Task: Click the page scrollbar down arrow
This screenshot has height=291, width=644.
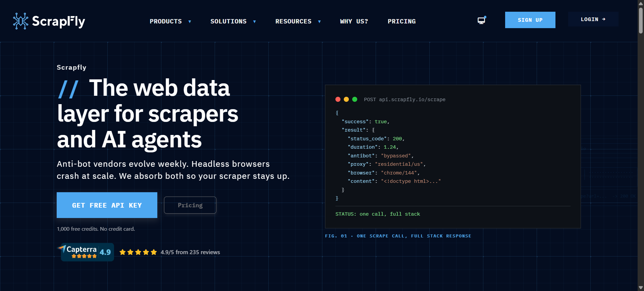Action: click(641, 288)
